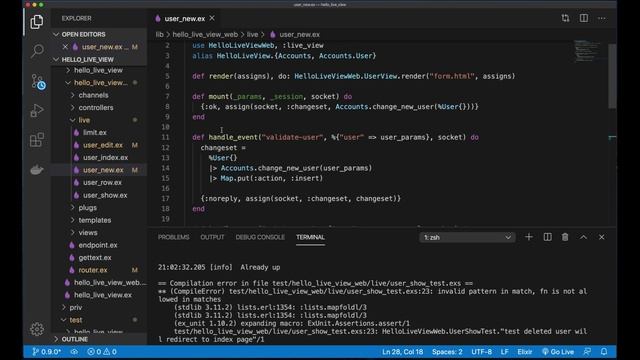Split the editor to the right
This screenshot has height=360, width=640.
[x=584, y=18]
